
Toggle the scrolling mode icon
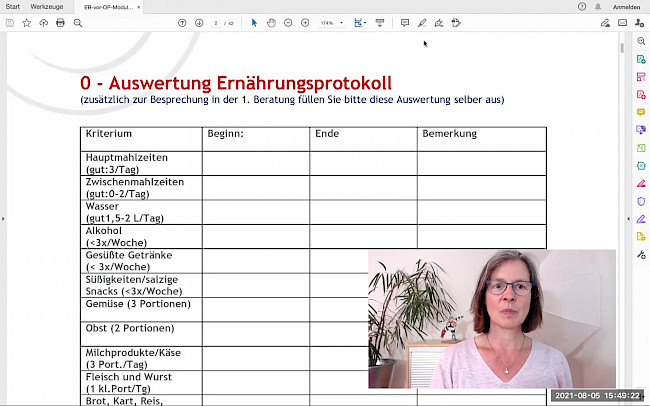[x=380, y=23]
